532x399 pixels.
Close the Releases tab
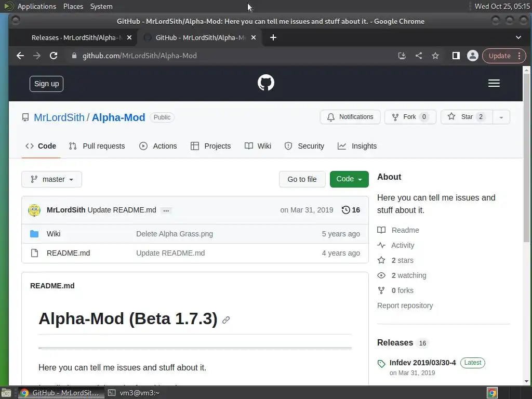pyautogui.click(x=129, y=37)
